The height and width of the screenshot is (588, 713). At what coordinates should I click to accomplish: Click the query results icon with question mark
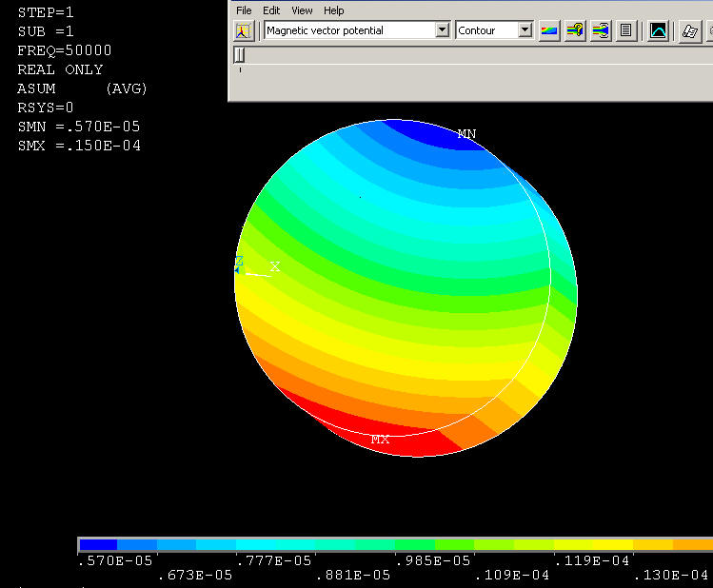click(575, 30)
